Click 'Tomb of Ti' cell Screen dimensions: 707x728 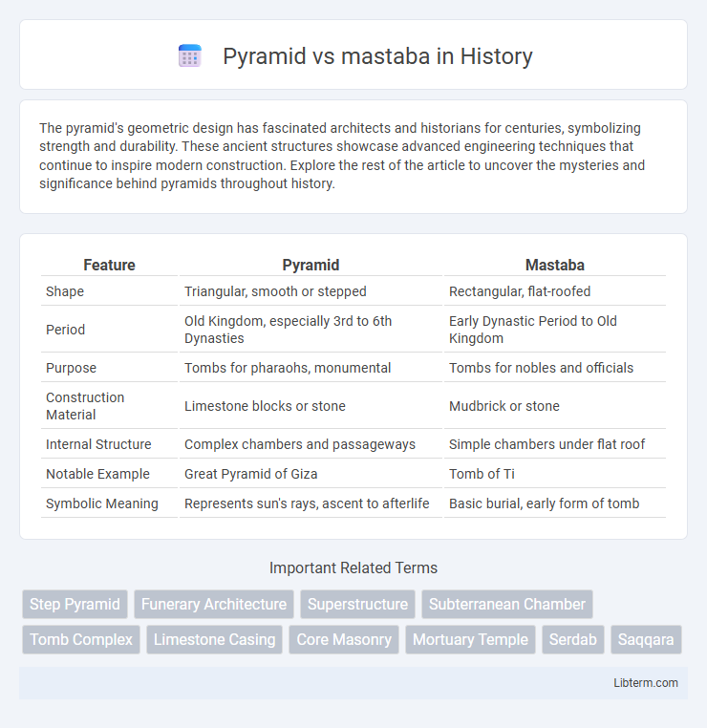point(555,474)
